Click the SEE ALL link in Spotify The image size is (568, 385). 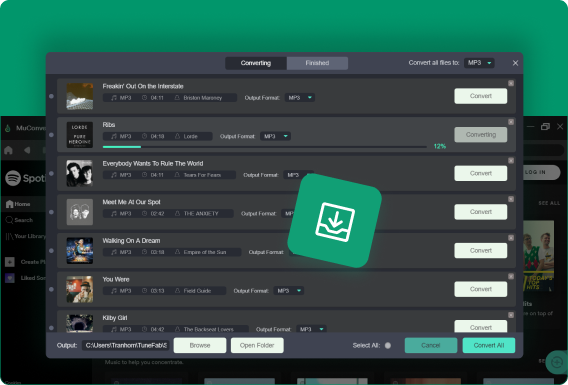click(549, 203)
